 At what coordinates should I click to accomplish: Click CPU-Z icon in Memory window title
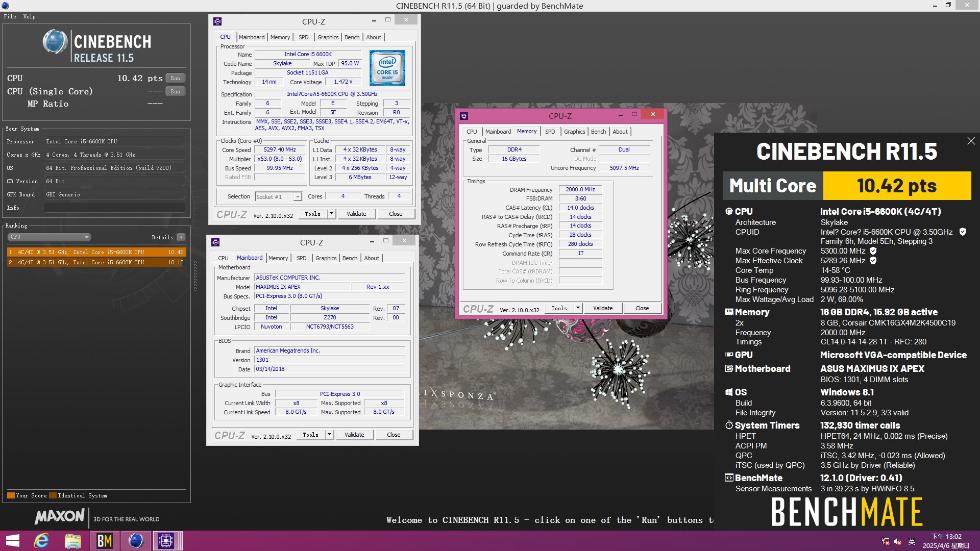click(x=464, y=116)
